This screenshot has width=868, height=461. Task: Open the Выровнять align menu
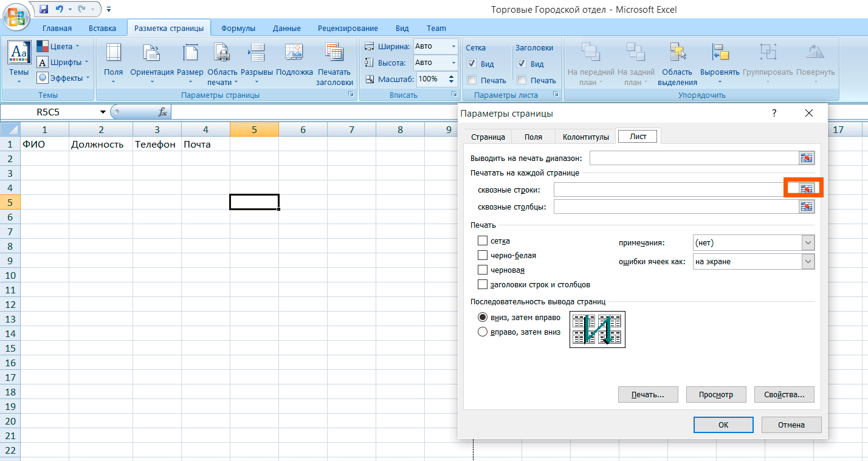click(720, 63)
